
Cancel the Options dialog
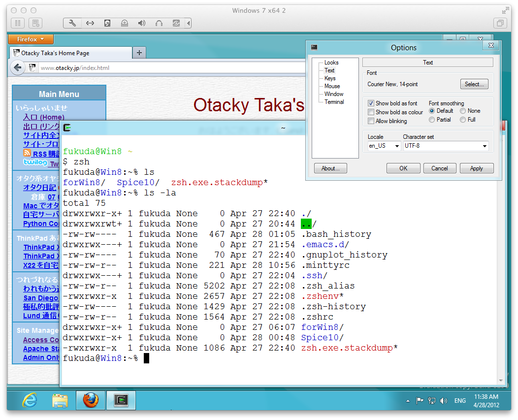(440, 168)
